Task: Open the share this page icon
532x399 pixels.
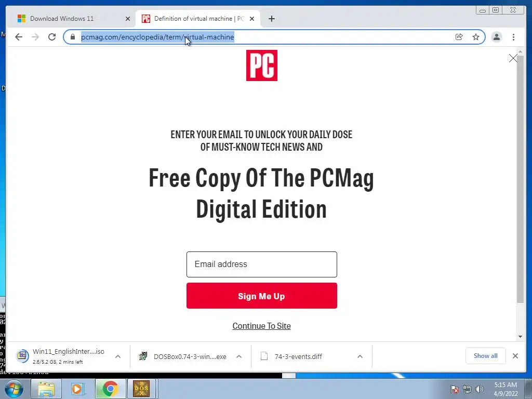Action: click(x=459, y=37)
